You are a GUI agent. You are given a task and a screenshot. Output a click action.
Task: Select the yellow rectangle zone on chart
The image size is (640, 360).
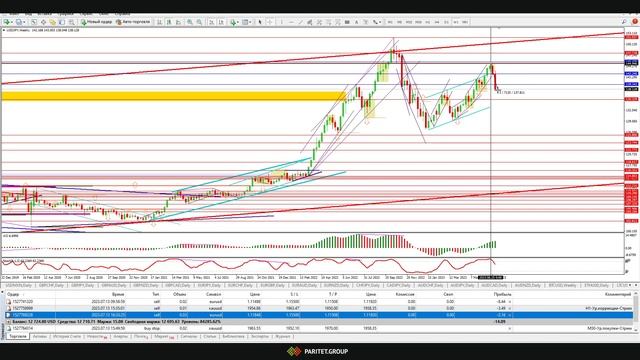tap(173, 96)
